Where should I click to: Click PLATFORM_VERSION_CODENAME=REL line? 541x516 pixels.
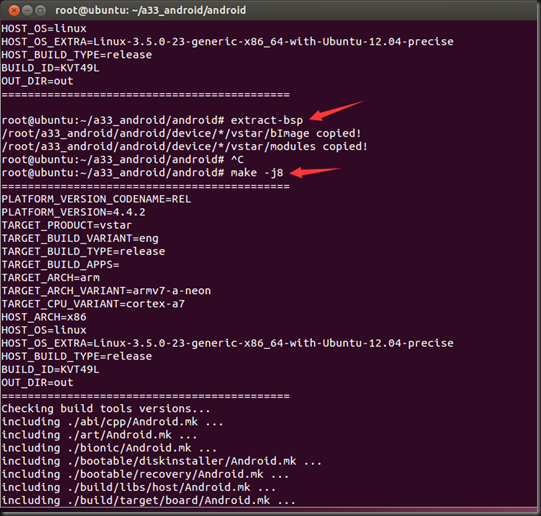tap(96, 199)
